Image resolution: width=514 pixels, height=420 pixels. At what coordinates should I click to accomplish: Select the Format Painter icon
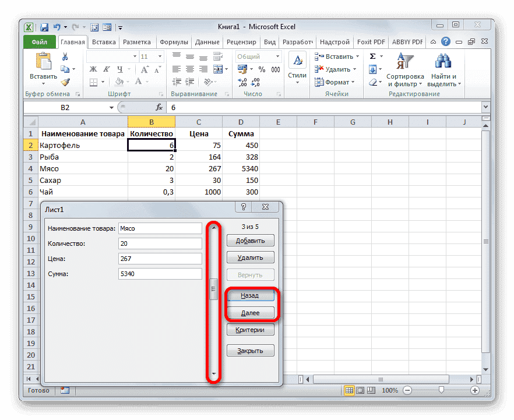pos(65,82)
